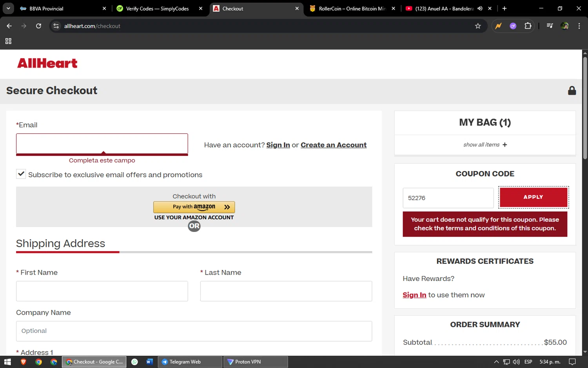The image size is (588, 368).
Task: Bookmark this page with the star icon
Action: [478, 26]
